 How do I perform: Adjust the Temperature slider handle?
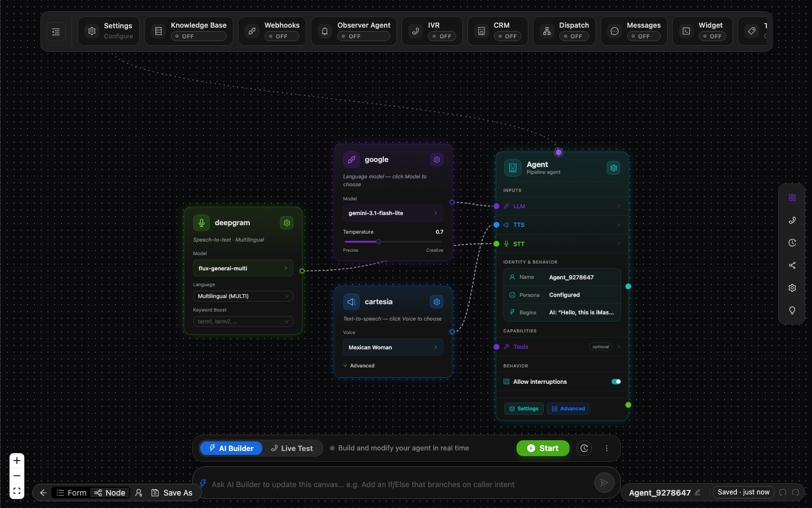click(379, 242)
